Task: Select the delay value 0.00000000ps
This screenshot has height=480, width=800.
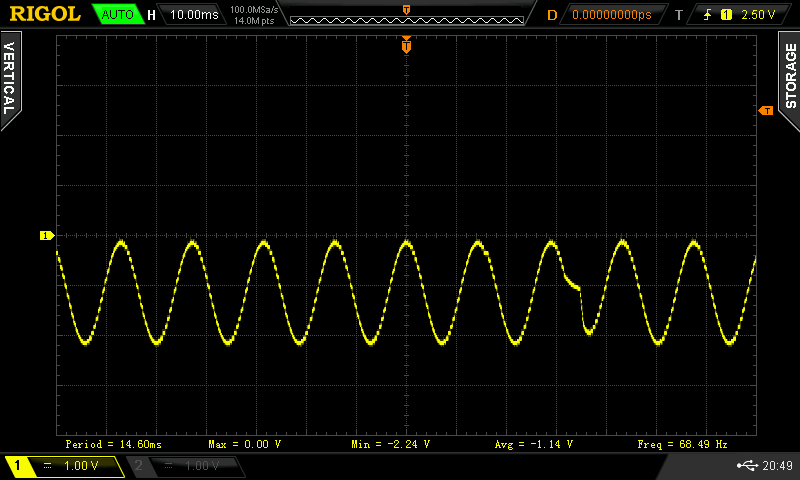Action: tap(612, 15)
